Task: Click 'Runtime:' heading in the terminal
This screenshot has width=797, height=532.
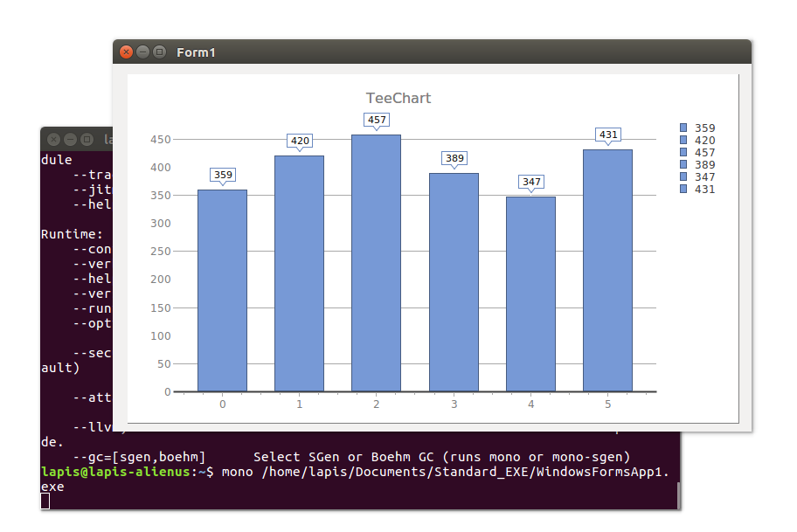Action: 72,234
